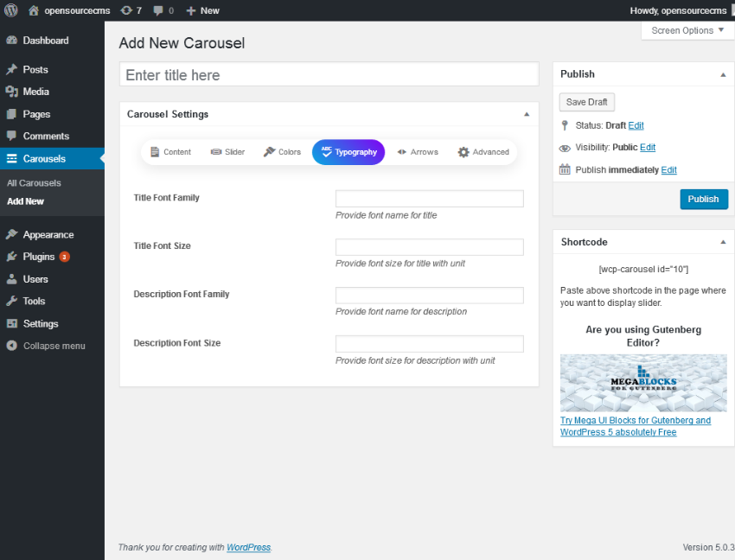Click the Save Draft button
This screenshot has height=560, width=735.
coord(587,102)
